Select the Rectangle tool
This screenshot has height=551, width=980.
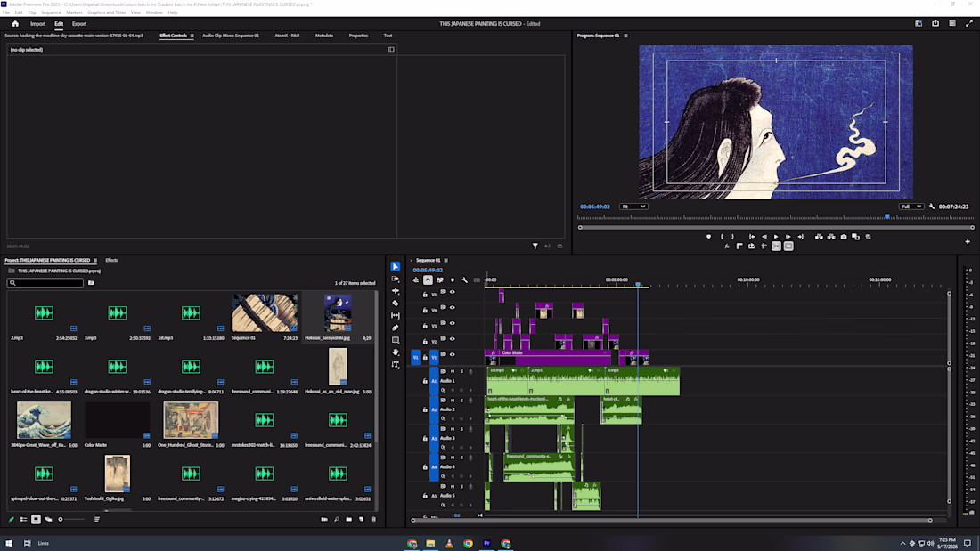coord(395,340)
